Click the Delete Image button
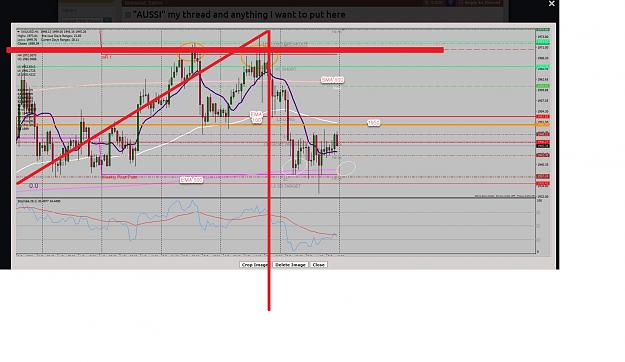This screenshot has height=362, width=625. (x=290, y=265)
